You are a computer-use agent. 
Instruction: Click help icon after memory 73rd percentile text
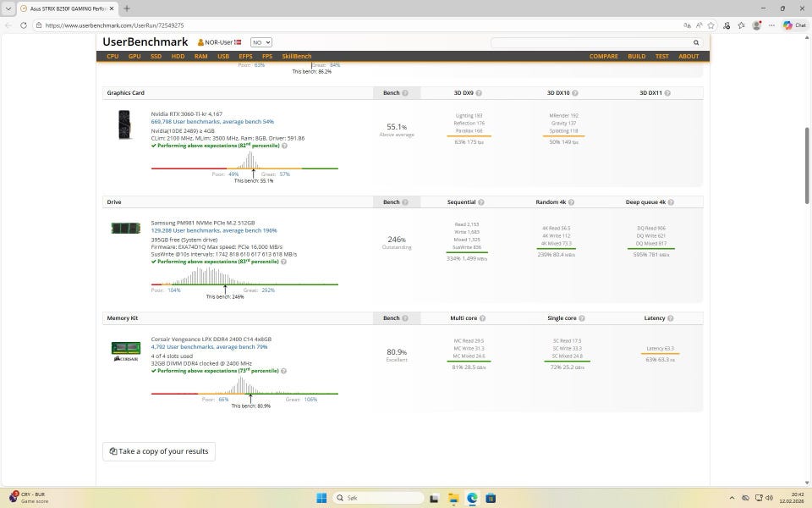(283, 371)
